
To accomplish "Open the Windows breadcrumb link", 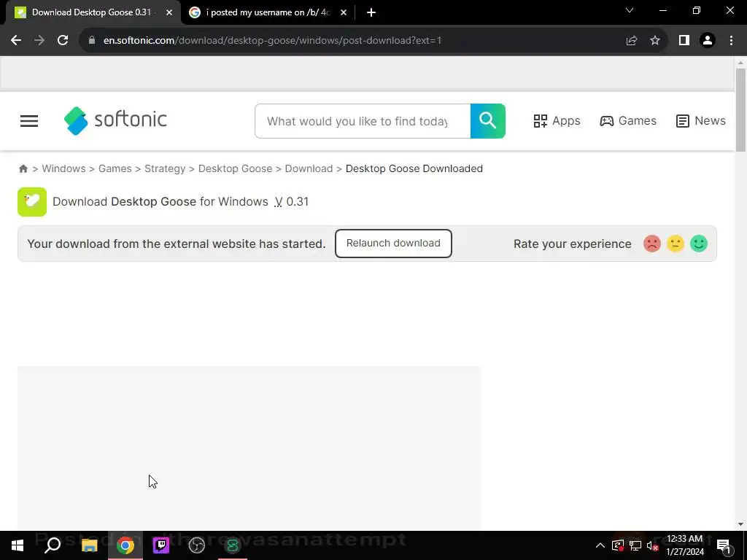I will (64, 168).
